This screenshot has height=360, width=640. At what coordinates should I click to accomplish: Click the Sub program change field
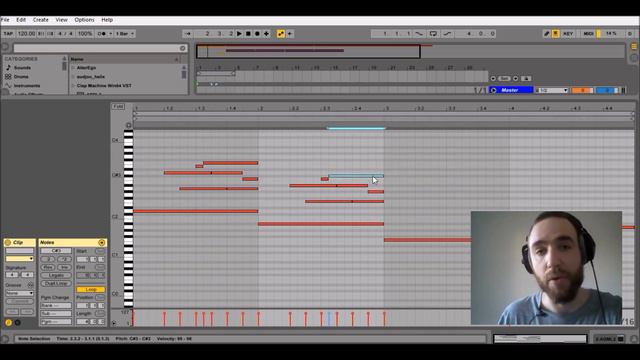56,314
